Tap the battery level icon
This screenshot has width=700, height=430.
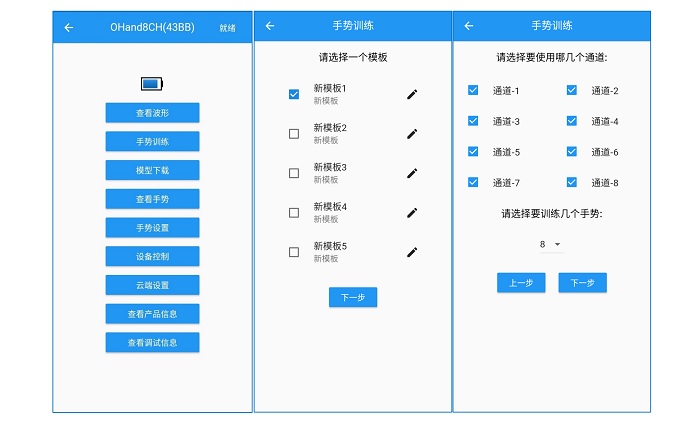[x=152, y=83]
